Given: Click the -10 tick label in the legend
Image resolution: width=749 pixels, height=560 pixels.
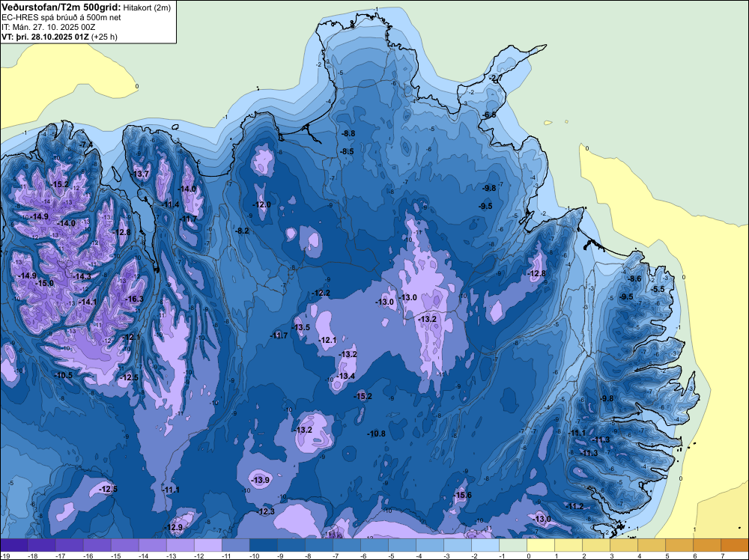Looking at the screenshot, I should pos(255,556).
